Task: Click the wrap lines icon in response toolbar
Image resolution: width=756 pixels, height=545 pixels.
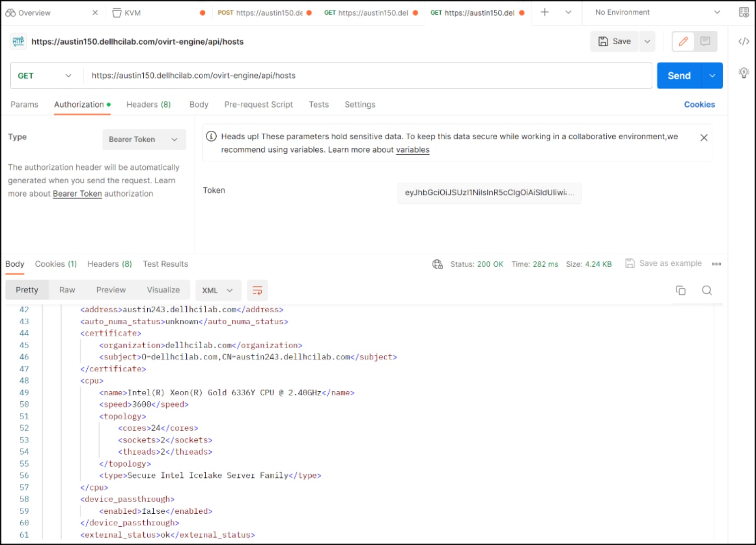Action: pyautogui.click(x=257, y=290)
